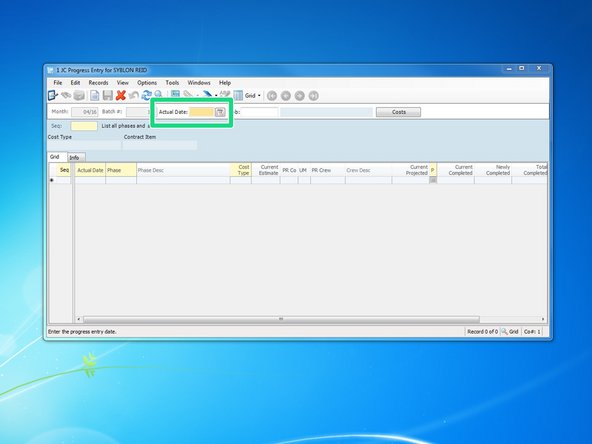The image size is (592, 444).
Task: Click the title bar application icon
Action: [x=51, y=70]
